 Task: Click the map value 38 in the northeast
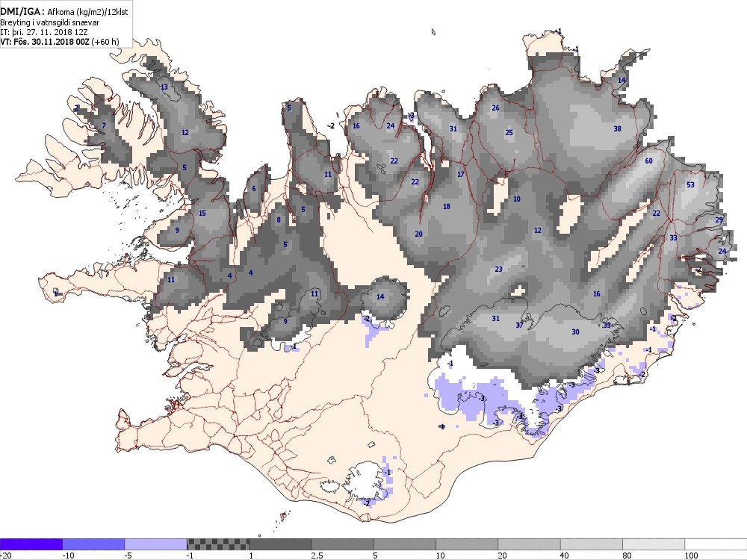(618, 128)
